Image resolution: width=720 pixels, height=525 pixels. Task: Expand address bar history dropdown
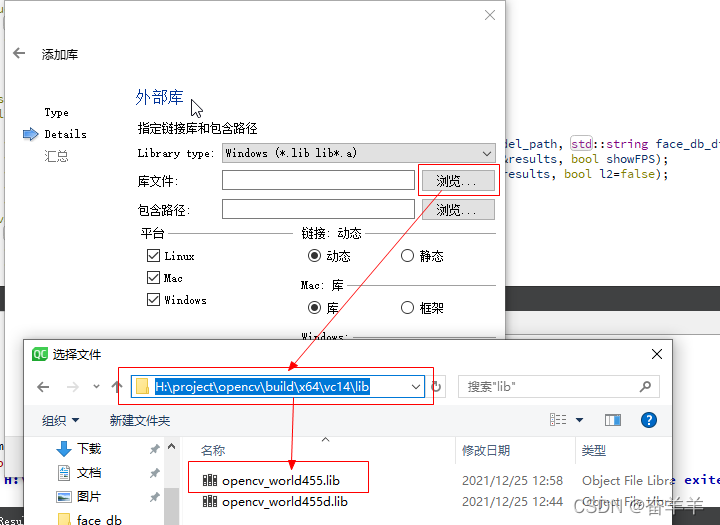point(416,387)
